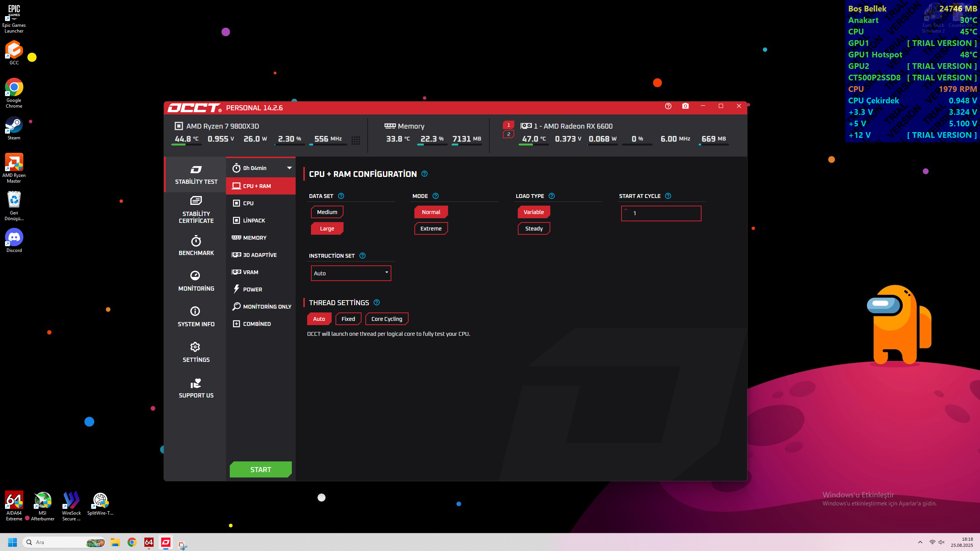Select AIDA64 Extreme desktop shortcut
The width and height of the screenshot is (980, 551).
[x=14, y=506]
